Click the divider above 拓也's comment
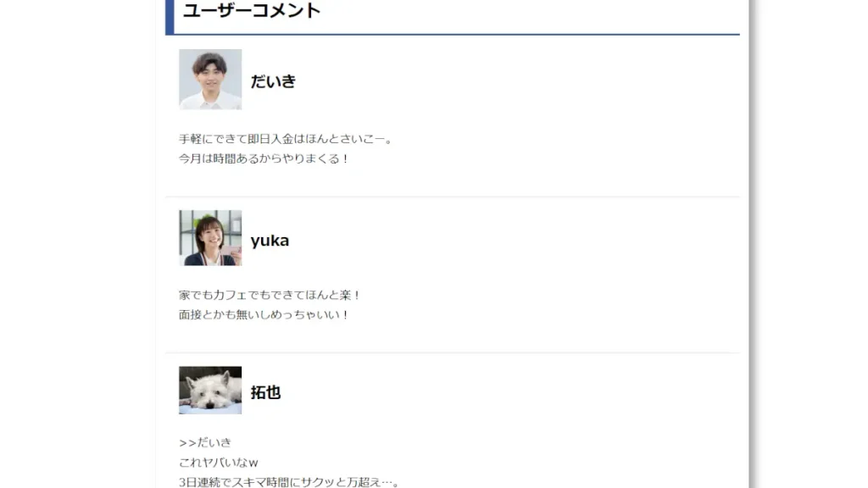 (x=453, y=352)
